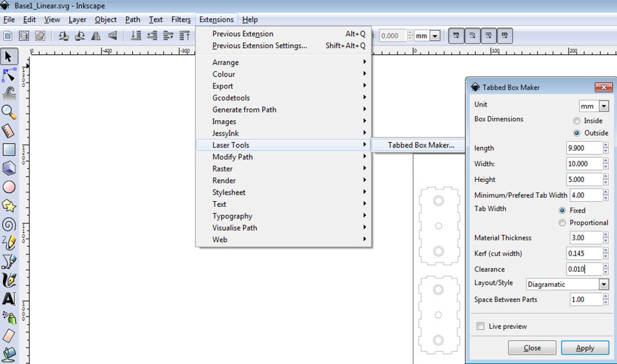
Task: Open the Filters menu
Action: pyautogui.click(x=181, y=20)
